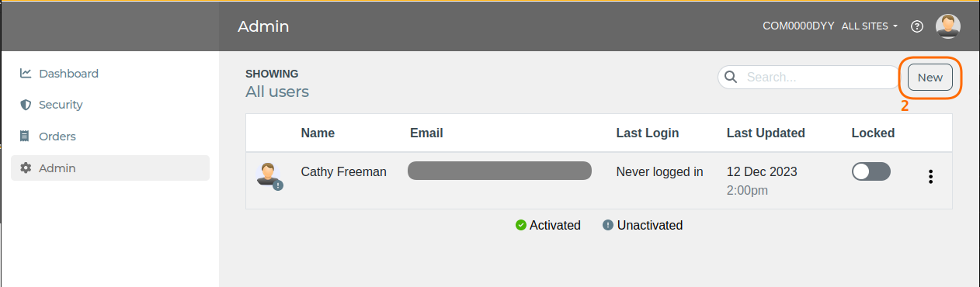This screenshot has width=980, height=287.
Task: Open the help question mark icon
Action: pos(917,26)
